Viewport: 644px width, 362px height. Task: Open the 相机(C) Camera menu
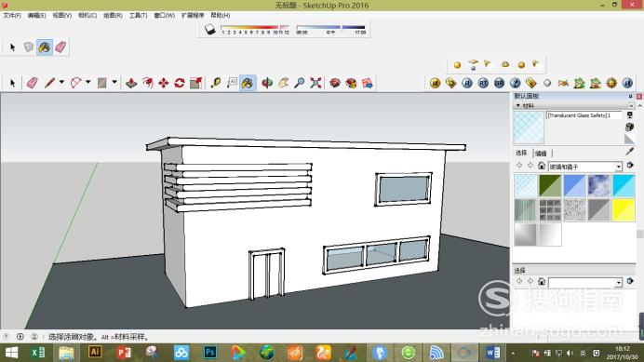[87, 15]
